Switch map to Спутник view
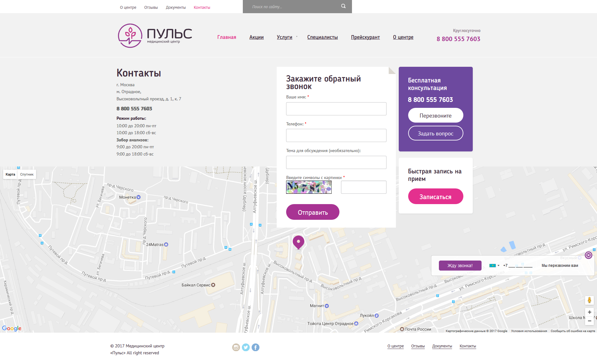The width and height of the screenshot is (597, 364). 27,174
